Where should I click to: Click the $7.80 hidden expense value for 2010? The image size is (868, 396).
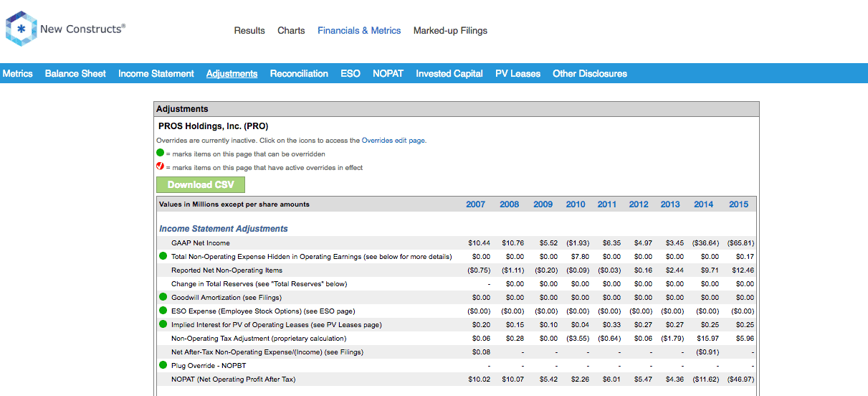pos(579,256)
